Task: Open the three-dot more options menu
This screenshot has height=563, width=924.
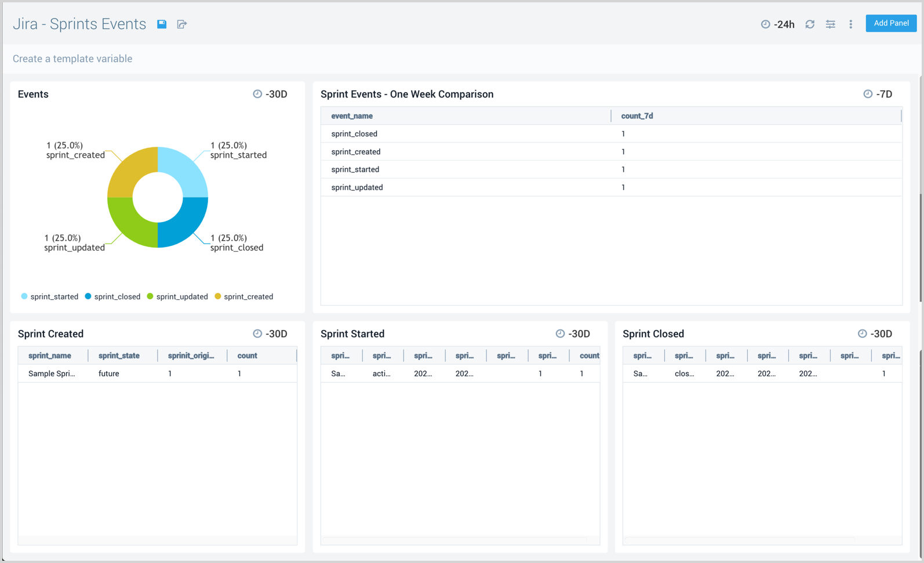Action: [850, 24]
